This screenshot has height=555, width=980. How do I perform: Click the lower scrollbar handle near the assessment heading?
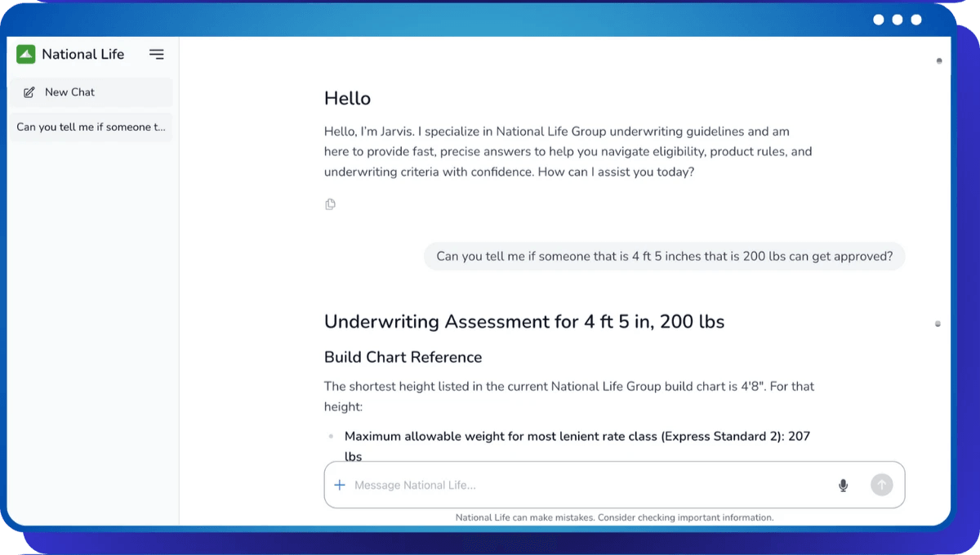[938, 324]
